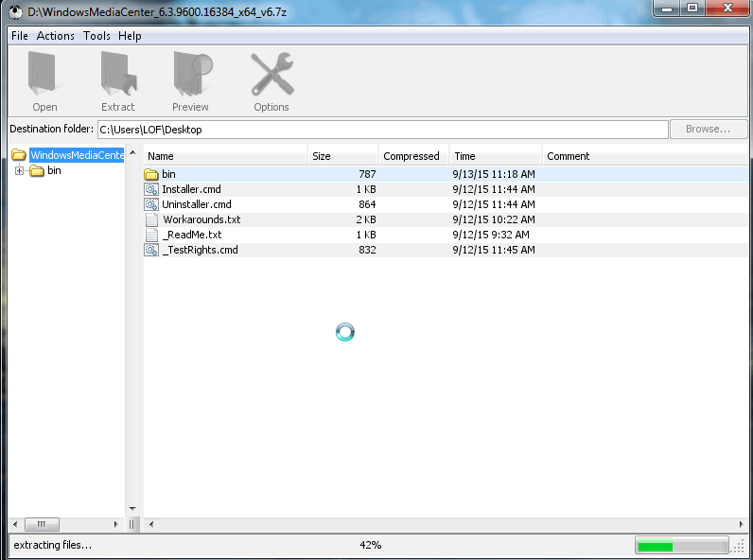The height and width of the screenshot is (560, 753).
Task: Click the 864 size value
Action: coord(367,204)
